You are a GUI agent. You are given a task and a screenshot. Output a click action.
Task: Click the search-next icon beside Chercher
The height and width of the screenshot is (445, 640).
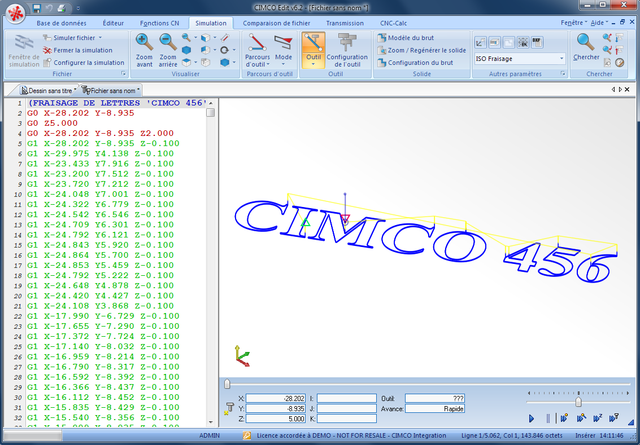[x=607, y=38]
